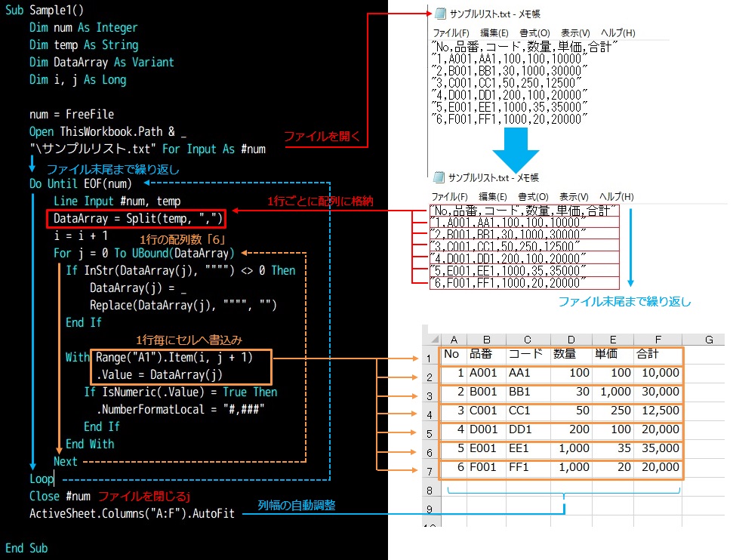Click cell with DD1
733x560 pixels.
click(x=528, y=429)
